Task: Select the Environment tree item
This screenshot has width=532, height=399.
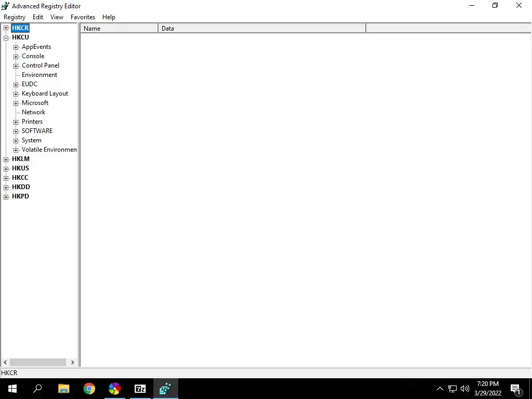Action: pos(39,75)
